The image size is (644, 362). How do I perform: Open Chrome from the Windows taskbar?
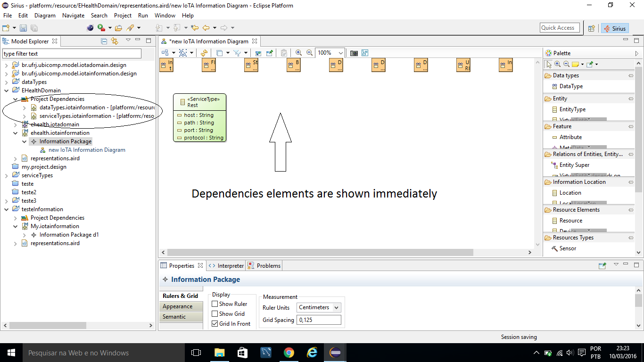(x=289, y=353)
